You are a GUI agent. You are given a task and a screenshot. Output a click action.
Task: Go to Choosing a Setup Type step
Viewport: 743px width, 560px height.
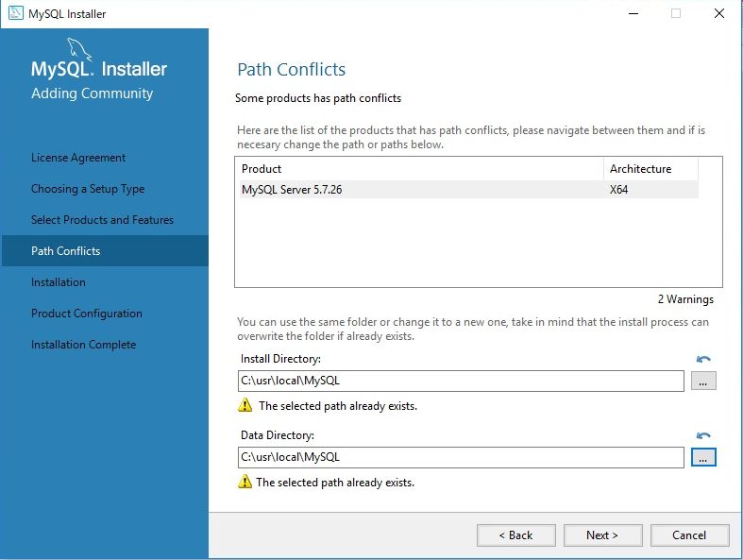(88, 189)
